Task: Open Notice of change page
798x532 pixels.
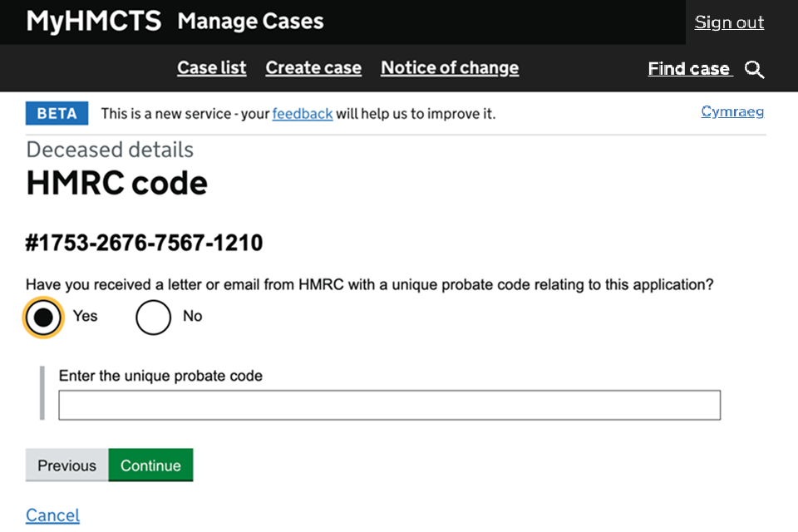Action: (x=449, y=68)
